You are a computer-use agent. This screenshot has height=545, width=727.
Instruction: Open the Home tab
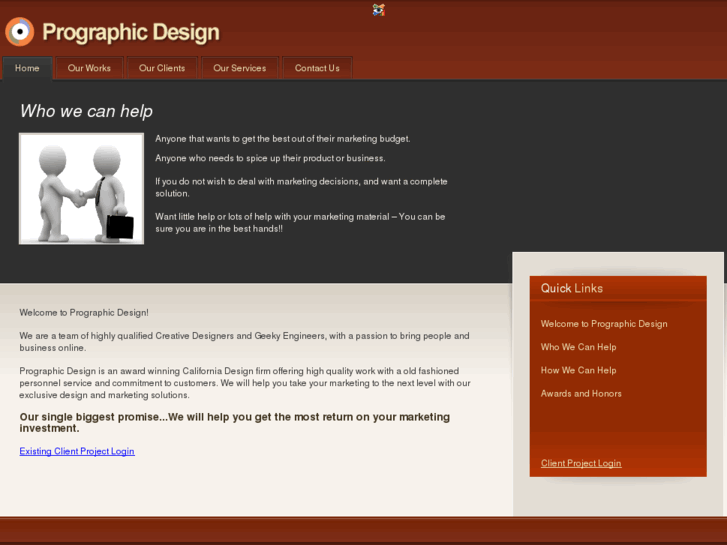pos(27,68)
